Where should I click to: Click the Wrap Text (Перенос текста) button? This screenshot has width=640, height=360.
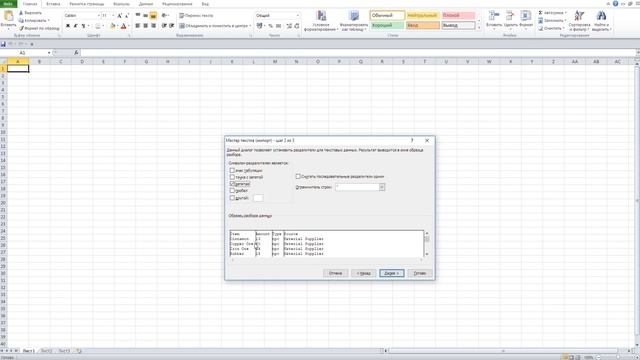(196, 16)
